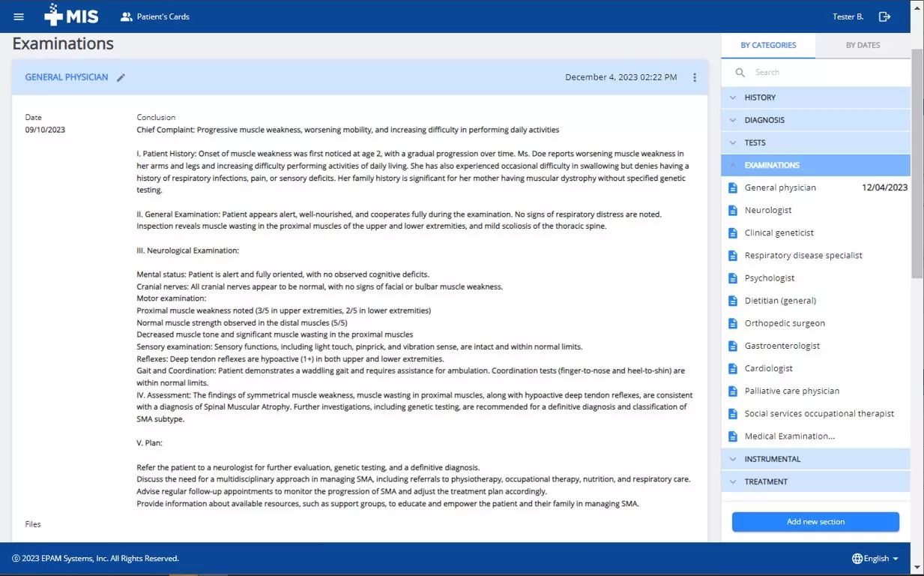The height and width of the screenshot is (576, 924).
Task: Open the Respiratory disease specialist entry
Action: pos(803,255)
